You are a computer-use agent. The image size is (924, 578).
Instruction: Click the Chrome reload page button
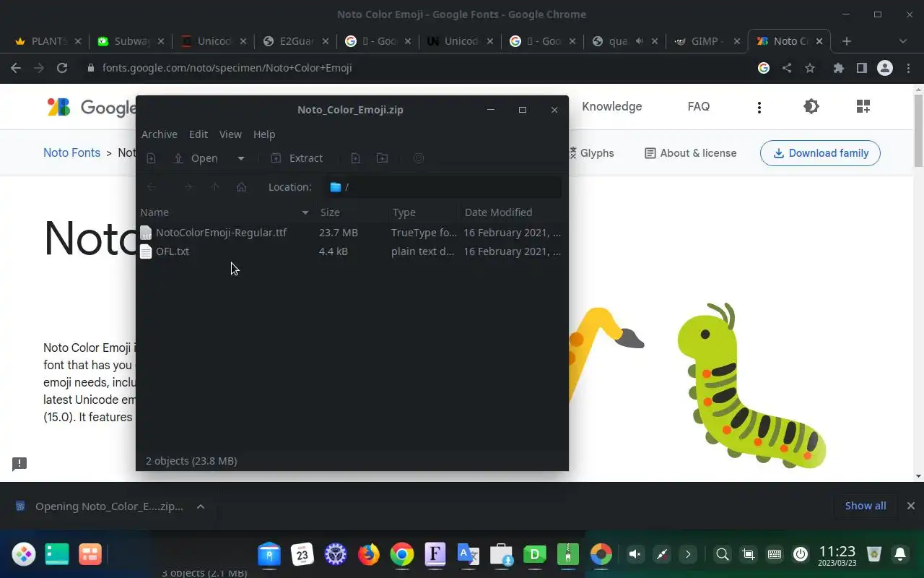[62, 68]
